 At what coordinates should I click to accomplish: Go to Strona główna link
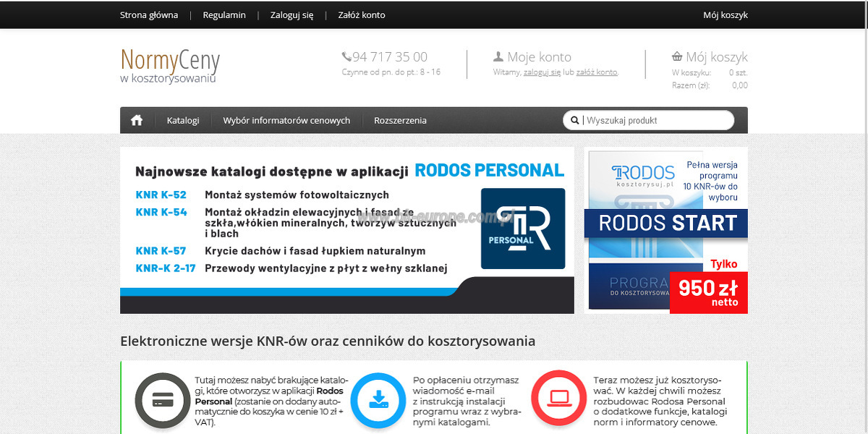[x=149, y=15]
